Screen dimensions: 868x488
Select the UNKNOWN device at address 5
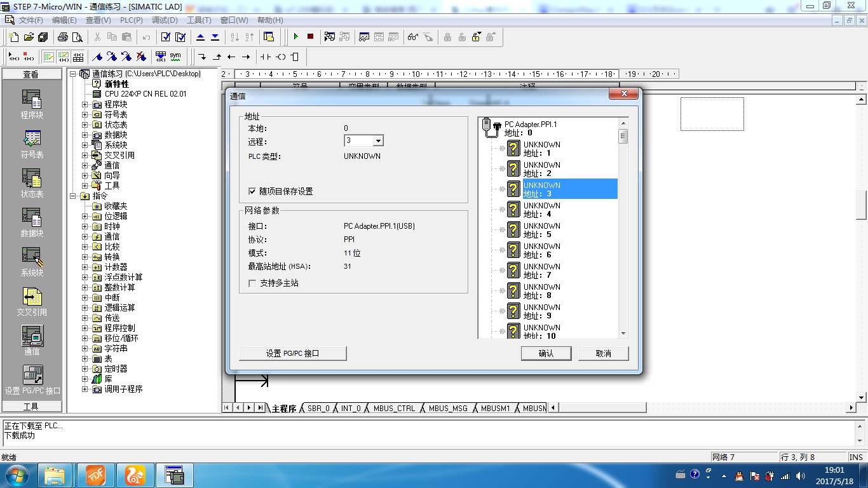point(541,230)
